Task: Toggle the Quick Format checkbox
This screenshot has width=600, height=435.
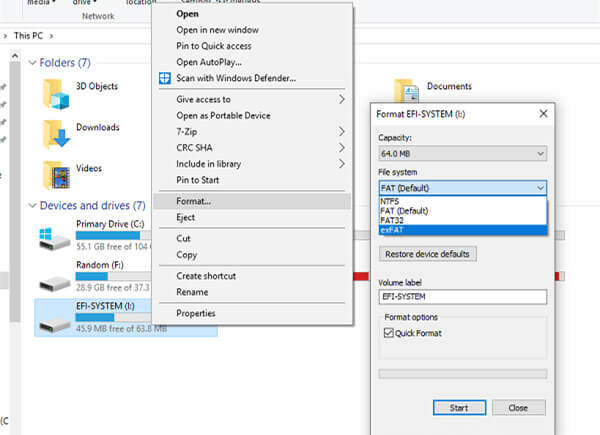Action: (x=391, y=333)
